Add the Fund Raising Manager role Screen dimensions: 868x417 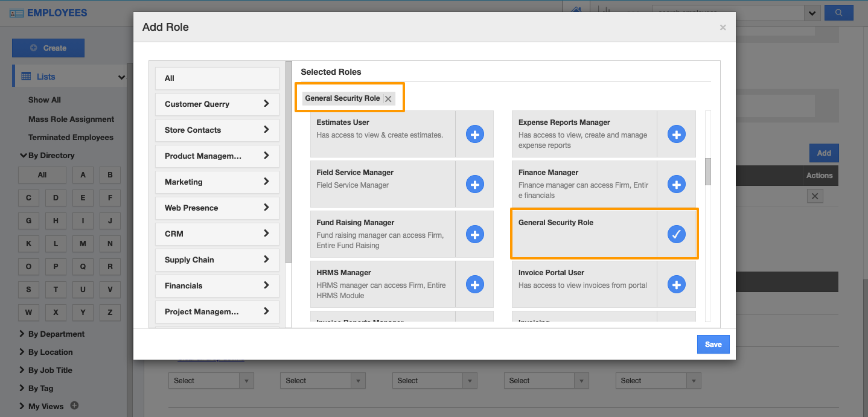474,235
